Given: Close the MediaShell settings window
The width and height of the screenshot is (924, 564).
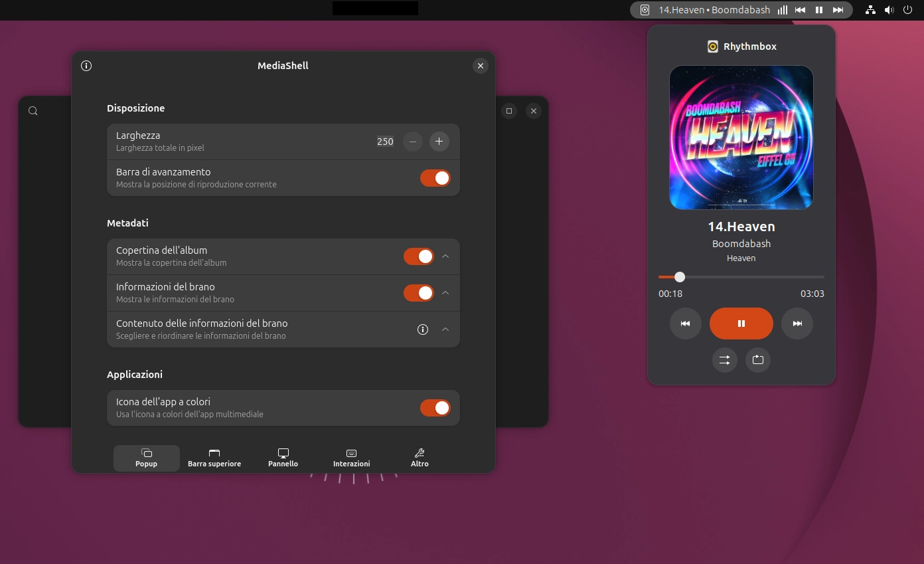Looking at the screenshot, I should tap(481, 66).
